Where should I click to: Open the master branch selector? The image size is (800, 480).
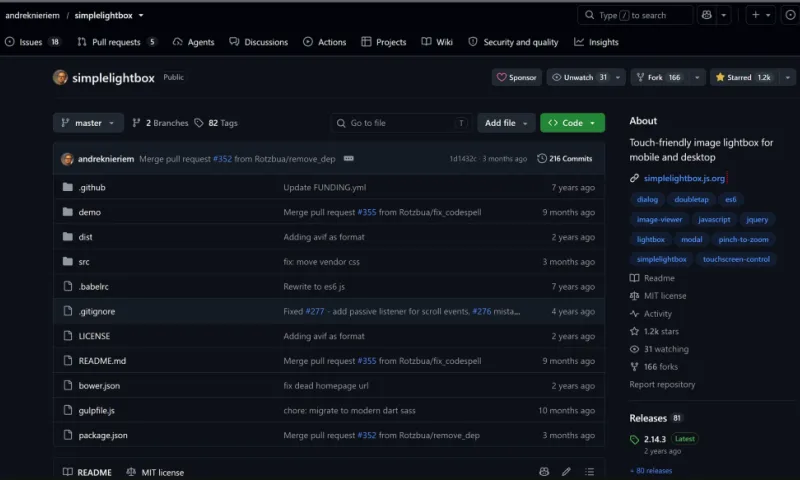(88, 123)
